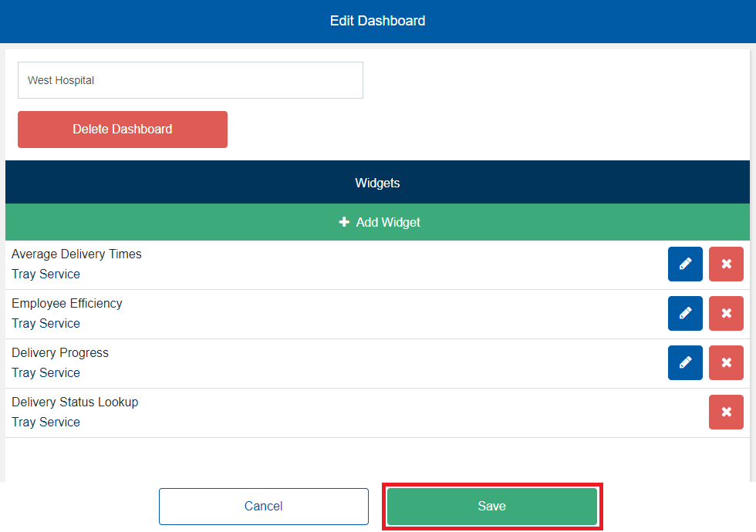
Task: Focus the West Hospital name field
Action: (191, 80)
